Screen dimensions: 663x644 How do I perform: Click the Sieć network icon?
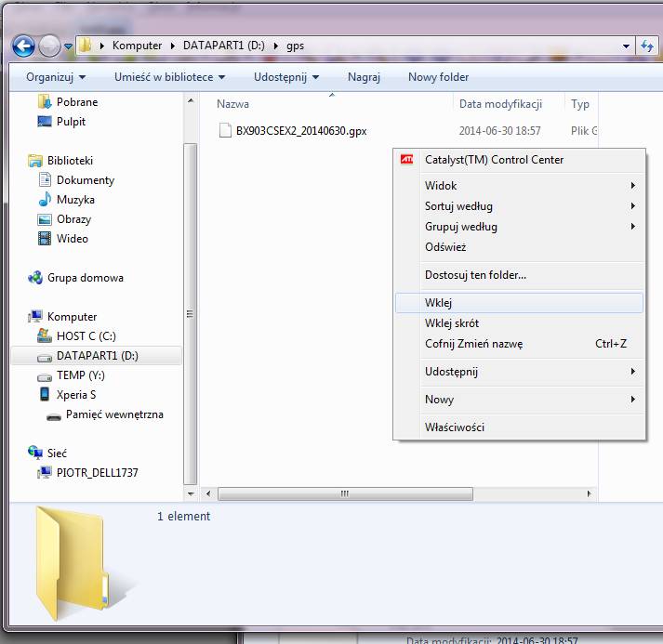tap(35, 453)
